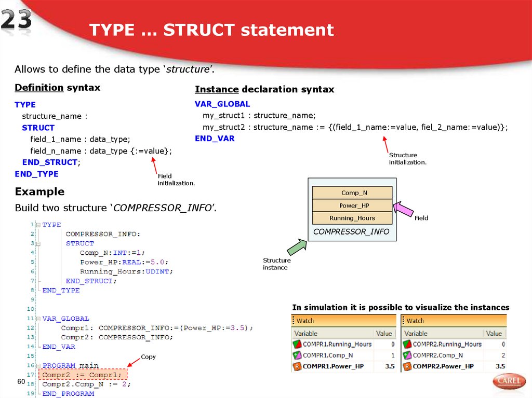Click the Value column header in left Watch panel
Screen dimensions: 532x398
tap(384, 332)
